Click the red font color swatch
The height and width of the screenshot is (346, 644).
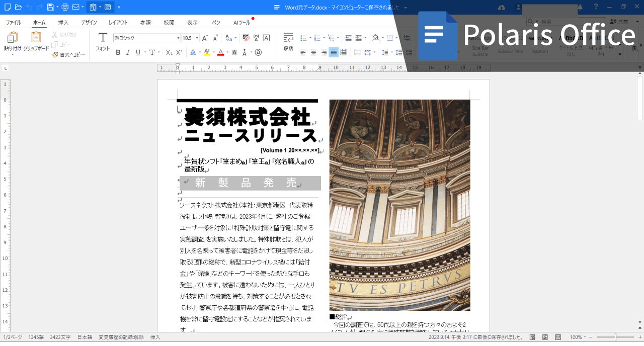pyautogui.click(x=220, y=52)
